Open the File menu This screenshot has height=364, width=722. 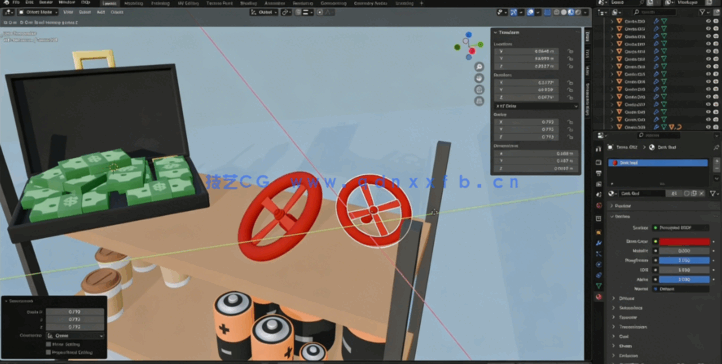coord(16,3)
